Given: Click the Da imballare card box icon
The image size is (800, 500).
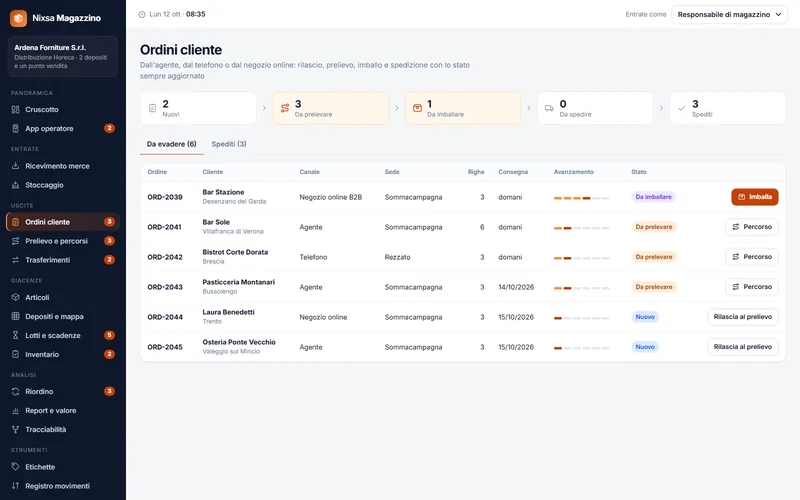Looking at the screenshot, I should click(417, 108).
